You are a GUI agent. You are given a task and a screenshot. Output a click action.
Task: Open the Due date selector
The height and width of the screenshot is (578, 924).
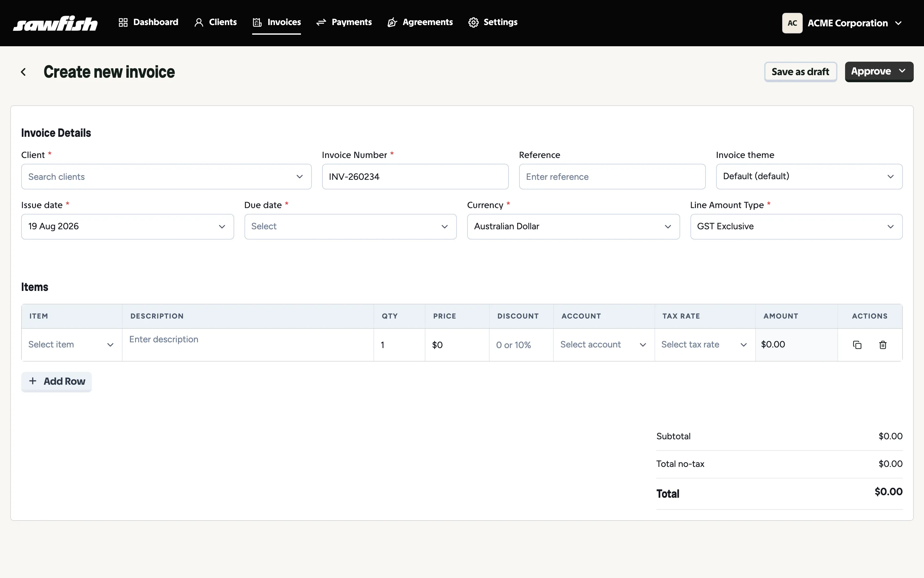pos(350,227)
